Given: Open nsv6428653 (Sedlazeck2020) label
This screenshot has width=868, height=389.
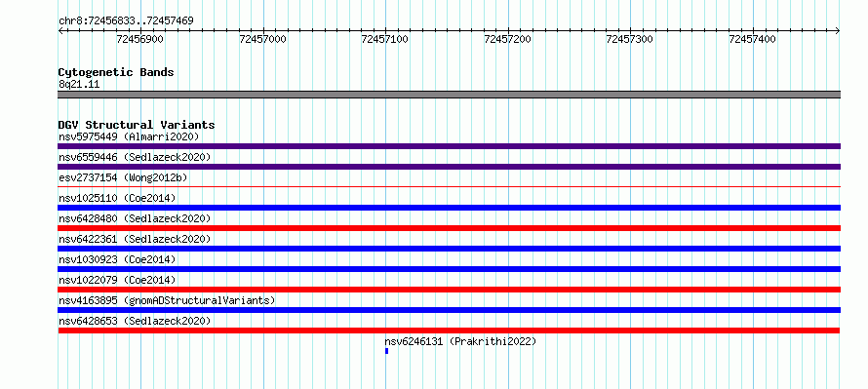Looking at the screenshot, I should 135,321.
